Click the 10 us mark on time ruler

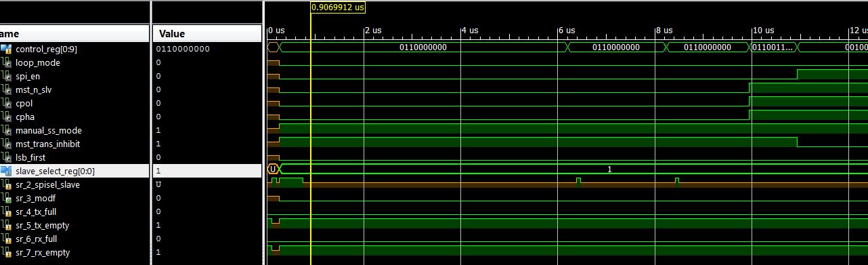(x=764, y=30)
